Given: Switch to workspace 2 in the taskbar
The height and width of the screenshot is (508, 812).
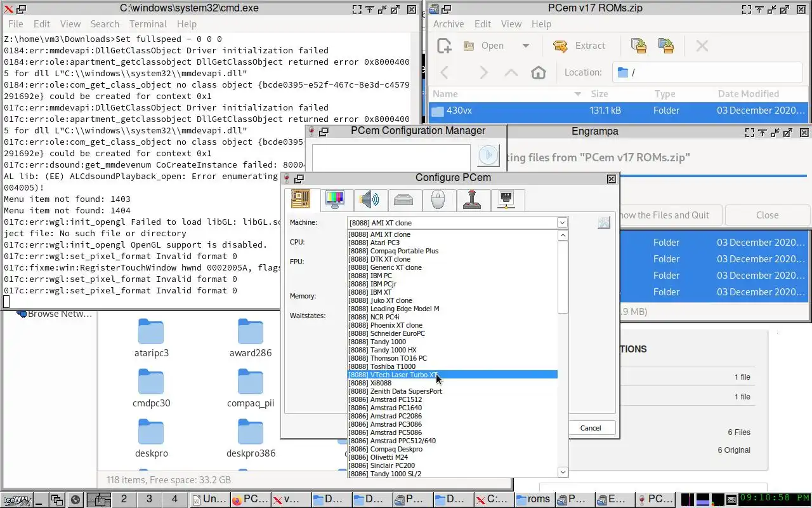Looking at the screenshot, I should 124,499.
